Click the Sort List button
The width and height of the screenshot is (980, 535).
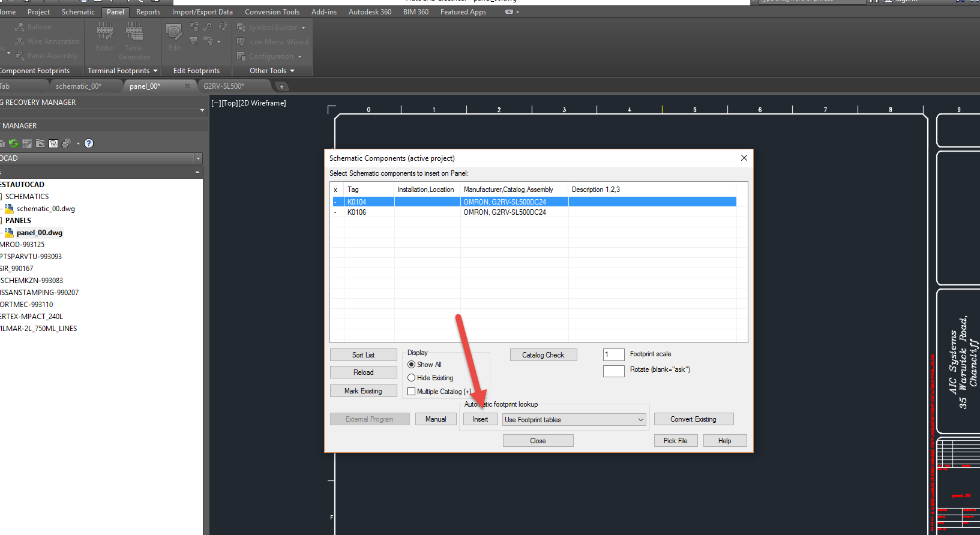click(363, 355)
